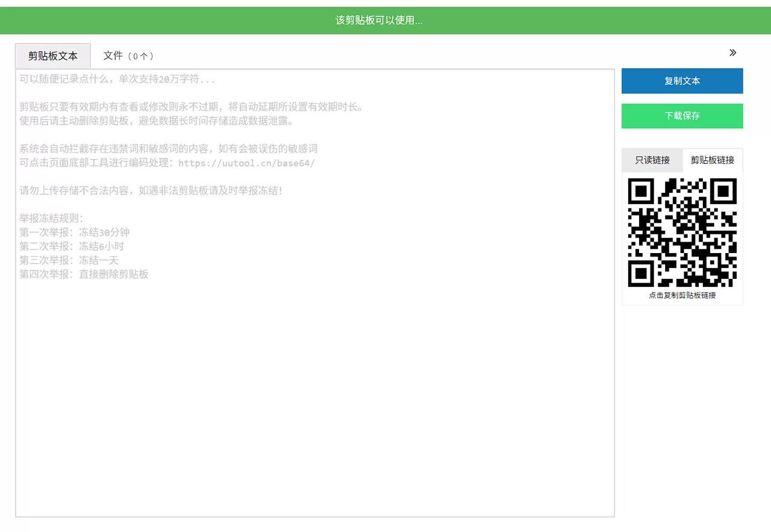This screenshot has height=532, width=771.
Task: Open the read-only link view via 只读链接
Action: (x=652, y=160)
